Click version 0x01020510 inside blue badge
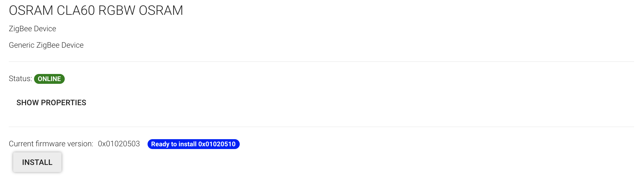Screen dimensions: 644x183 pyautogui.click(x=217, y=144)
